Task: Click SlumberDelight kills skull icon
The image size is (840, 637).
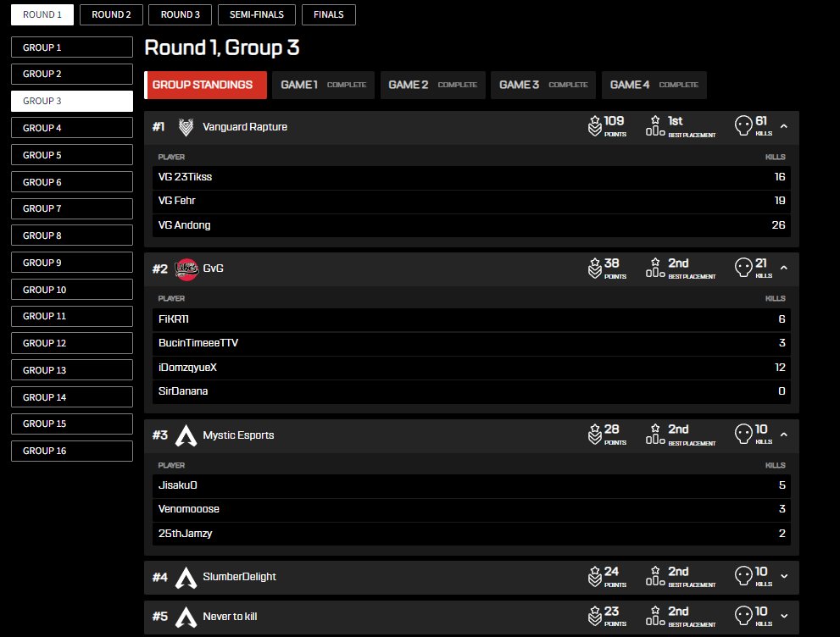Action: tap(743, 576)
